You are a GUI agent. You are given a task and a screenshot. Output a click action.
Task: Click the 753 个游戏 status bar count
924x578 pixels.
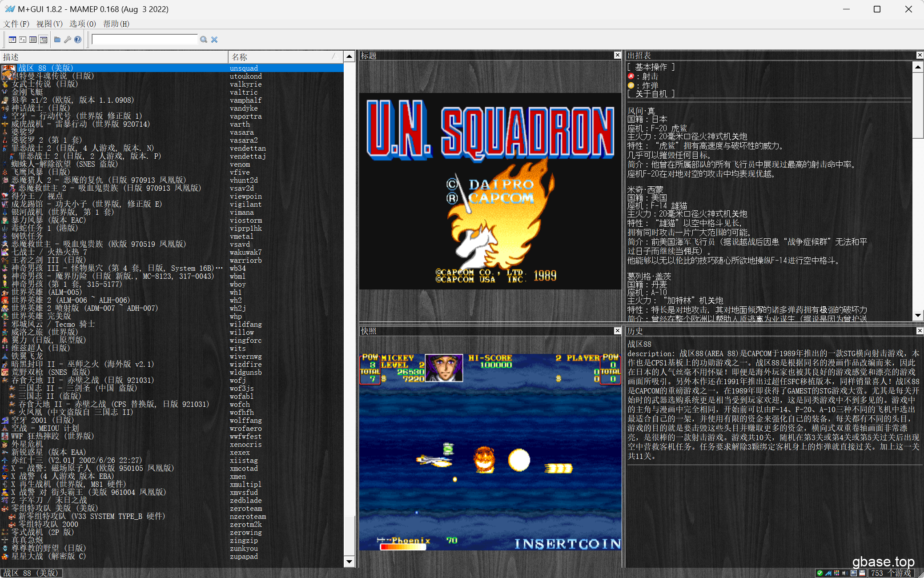click(891, 573)
